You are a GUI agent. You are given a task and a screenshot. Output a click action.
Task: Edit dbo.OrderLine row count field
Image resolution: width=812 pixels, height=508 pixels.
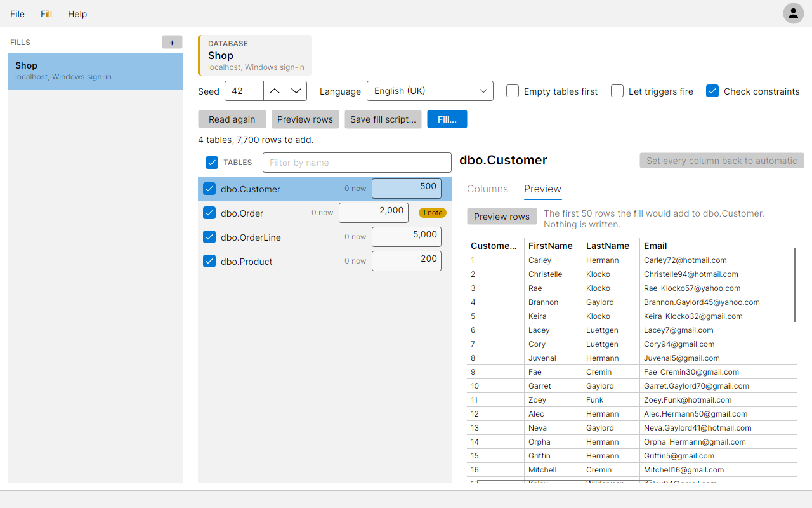(407, 237)
